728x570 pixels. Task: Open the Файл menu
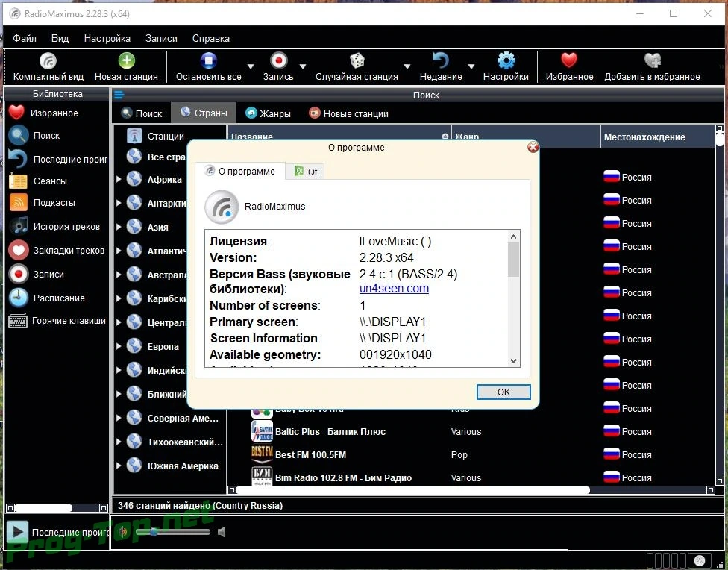point(25,38)
